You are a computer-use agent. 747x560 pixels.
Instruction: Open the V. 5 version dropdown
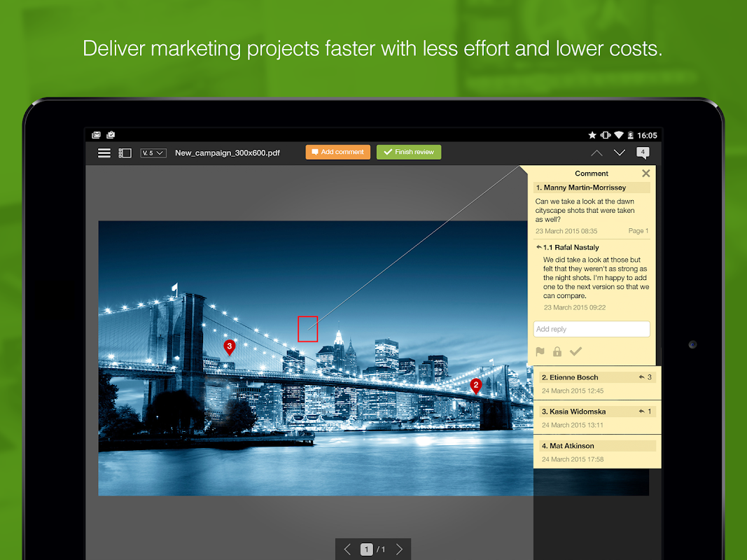point(153,153)
